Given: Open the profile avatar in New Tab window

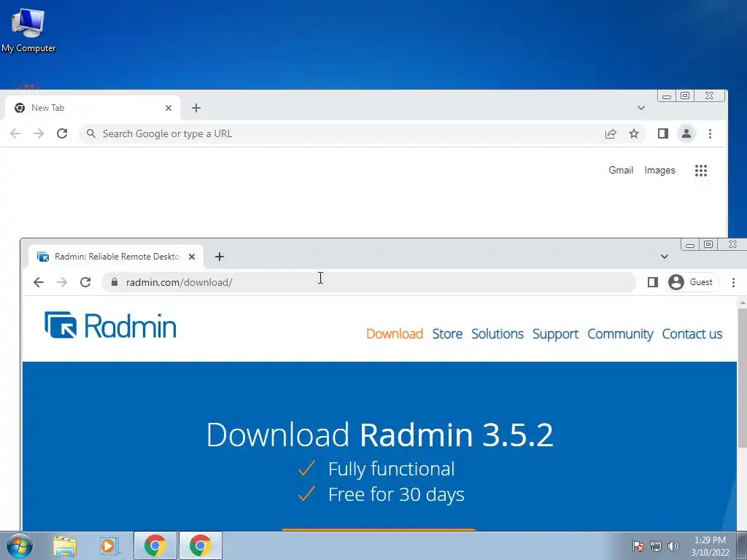Looking at the screenshot, I should [686, 134].
